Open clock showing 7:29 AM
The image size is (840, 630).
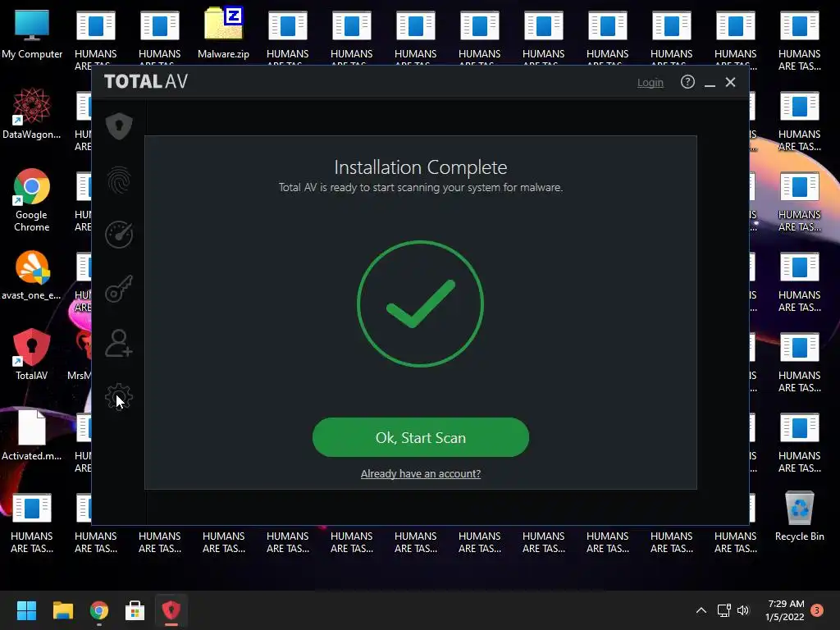click(x=785, y=610)
